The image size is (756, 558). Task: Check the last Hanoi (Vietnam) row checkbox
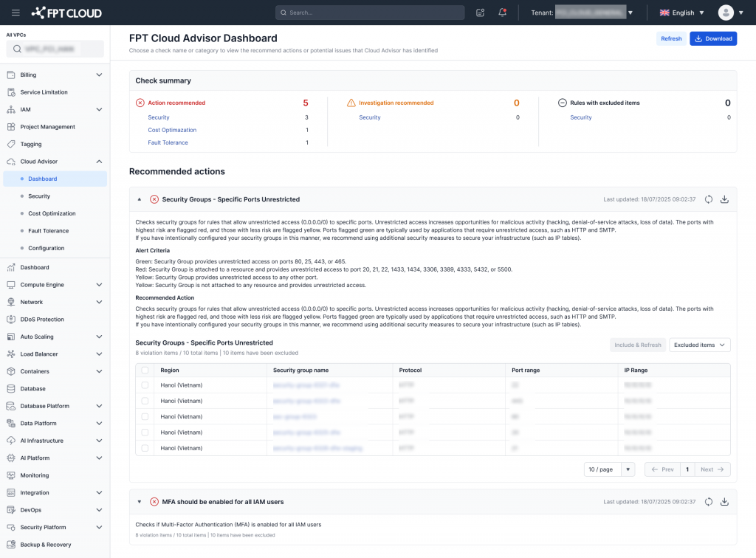click(145, 448)
